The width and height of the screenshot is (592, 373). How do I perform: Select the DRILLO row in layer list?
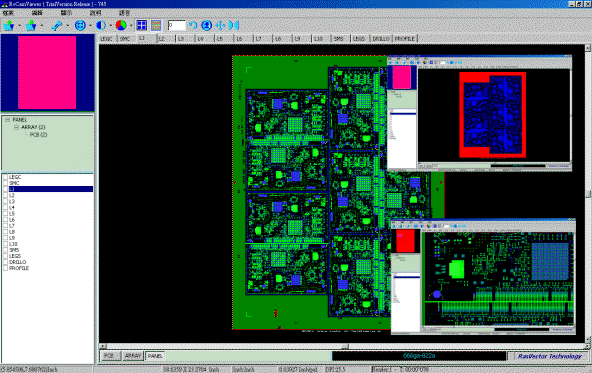pyautogui.click(x=48, y=262)
